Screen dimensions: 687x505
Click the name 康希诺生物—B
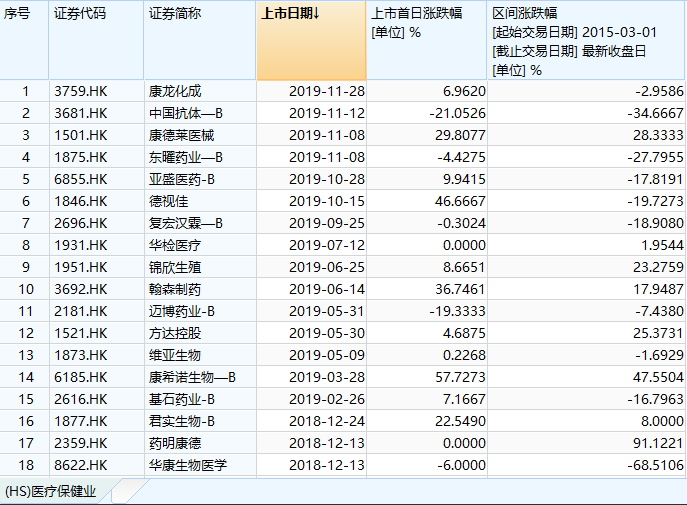point(192,377)
